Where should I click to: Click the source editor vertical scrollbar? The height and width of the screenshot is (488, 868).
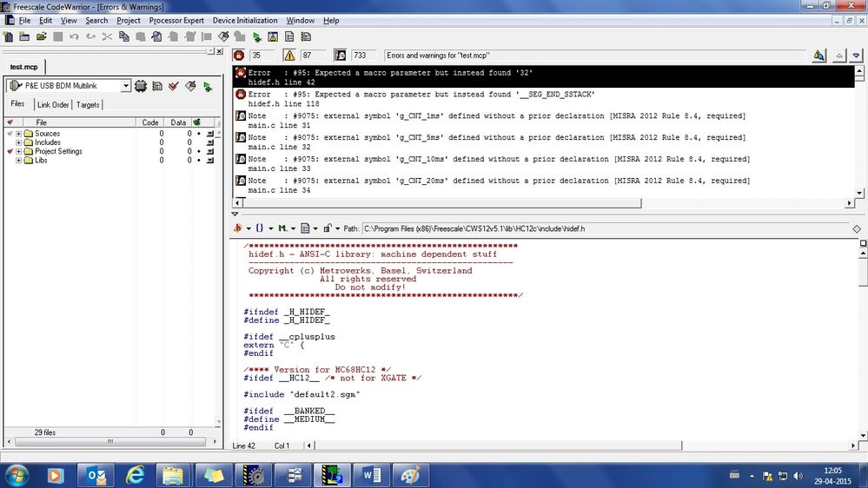click(863, 272)
